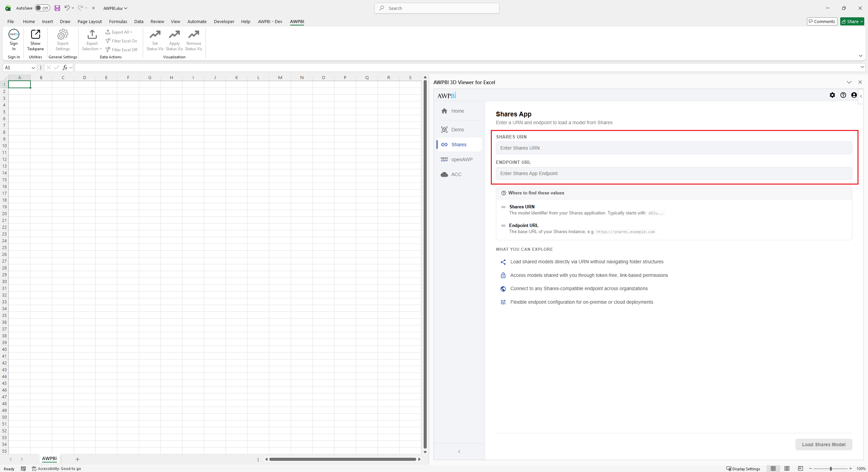This screenshot has height=472, width=868.
Task: Expand the Export Selection dropdown arrow
Action: pyautogui.click(x=100, y=49)
